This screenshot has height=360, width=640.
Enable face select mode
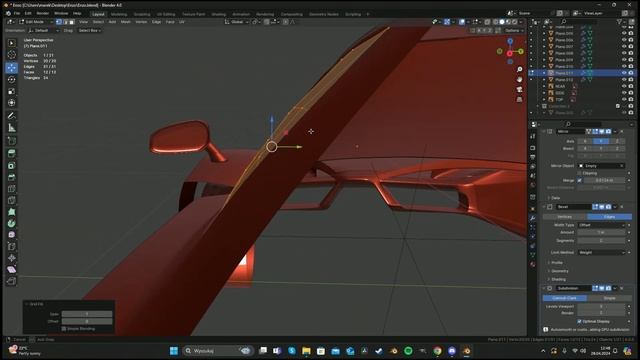point(71,22)
